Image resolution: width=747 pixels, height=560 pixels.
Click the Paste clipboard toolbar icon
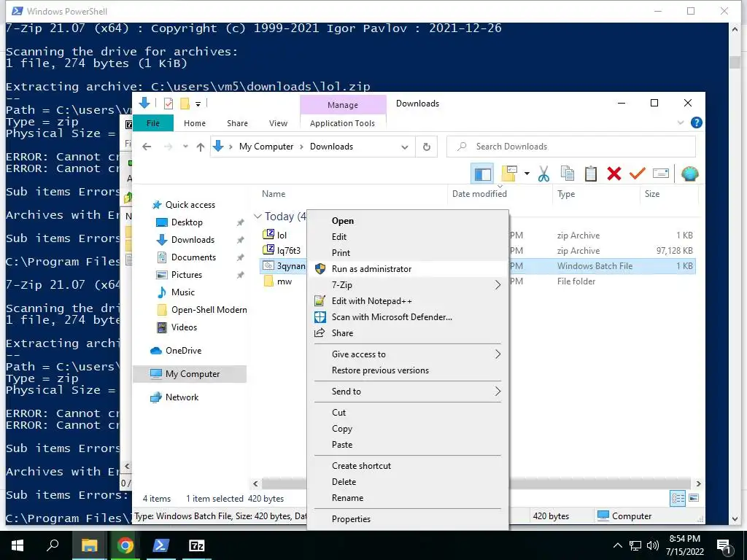point(591,174)
